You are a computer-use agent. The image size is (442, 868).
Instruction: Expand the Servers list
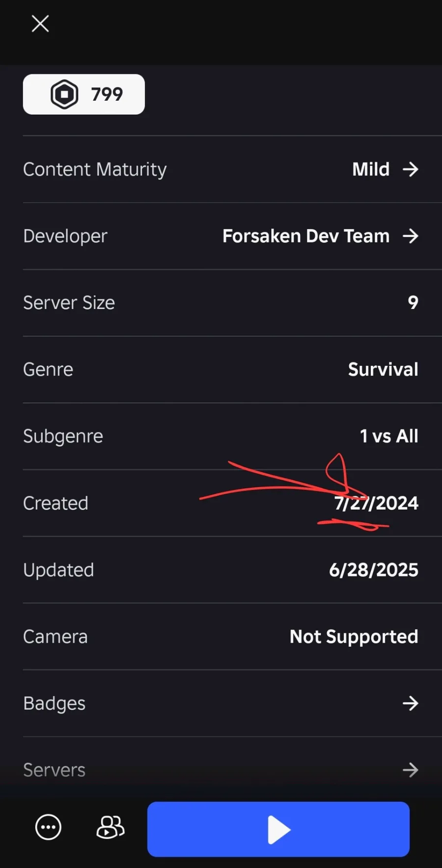pos(232,770)
